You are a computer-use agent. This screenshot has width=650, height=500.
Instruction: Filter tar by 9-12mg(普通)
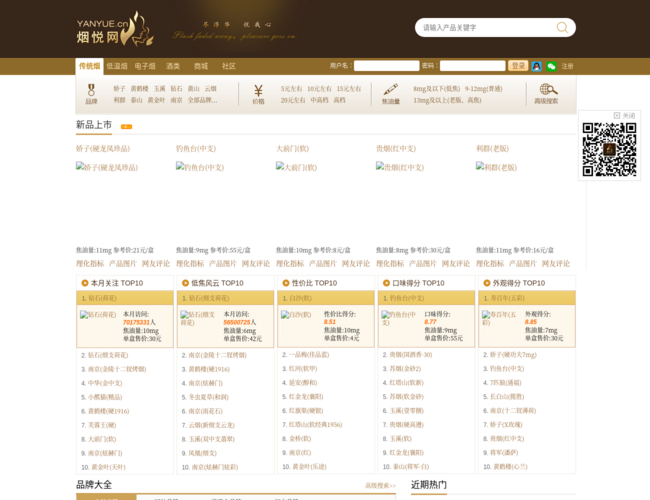coord(483,89)
